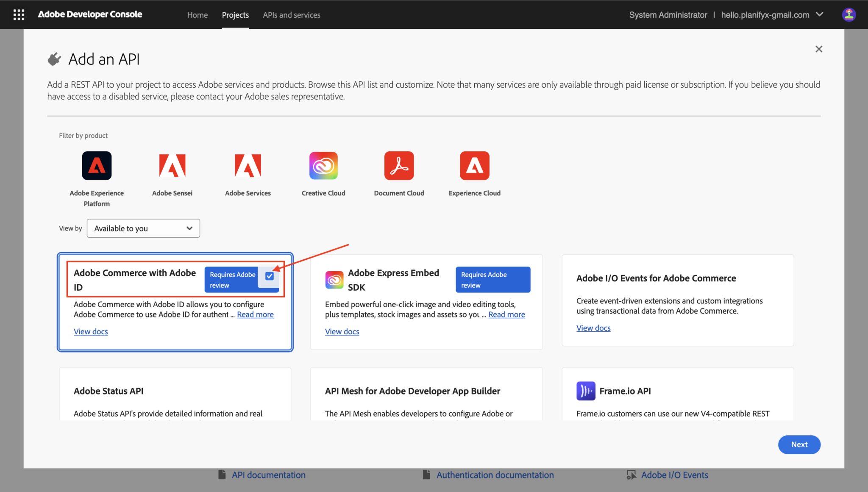Go to the Home tab
868x492 pixels.
click(198, 15)
